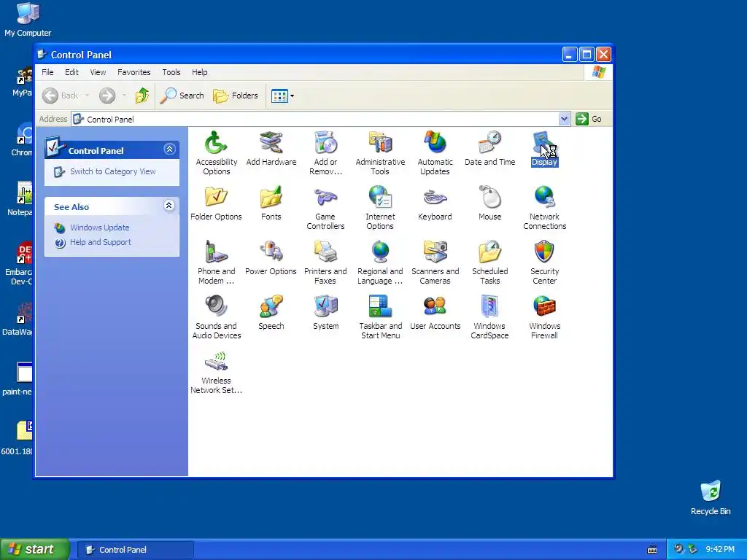Click the Go button
Screen dimensions: 747x560
pos(589,119)
